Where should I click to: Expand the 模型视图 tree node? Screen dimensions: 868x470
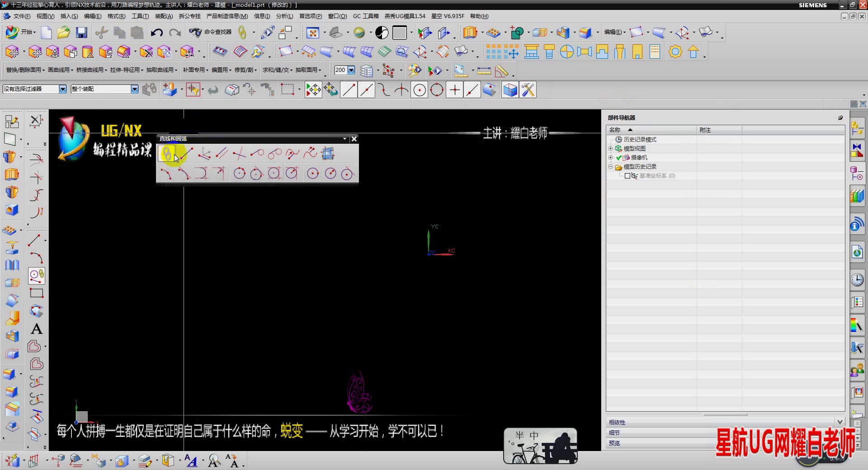[610, 149]
